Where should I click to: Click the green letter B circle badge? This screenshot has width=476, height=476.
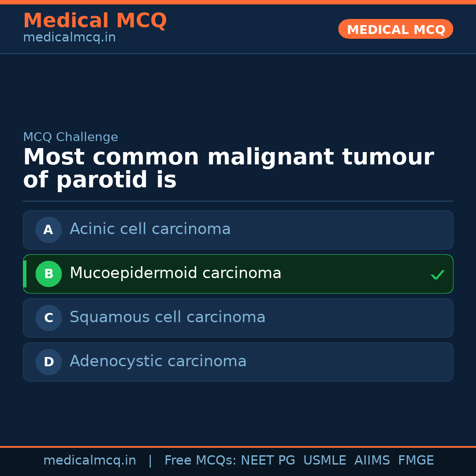tap(48, 274)
